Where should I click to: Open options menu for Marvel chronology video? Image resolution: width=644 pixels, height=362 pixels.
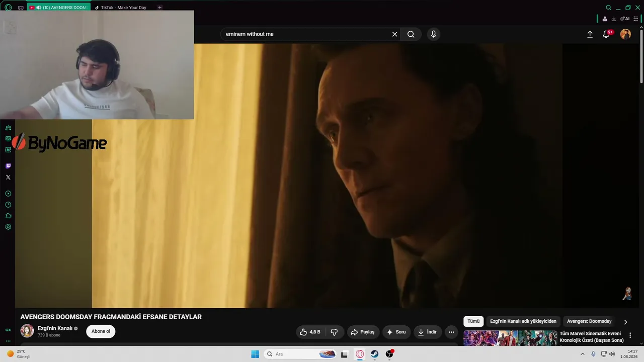click(x=630, y=335)
